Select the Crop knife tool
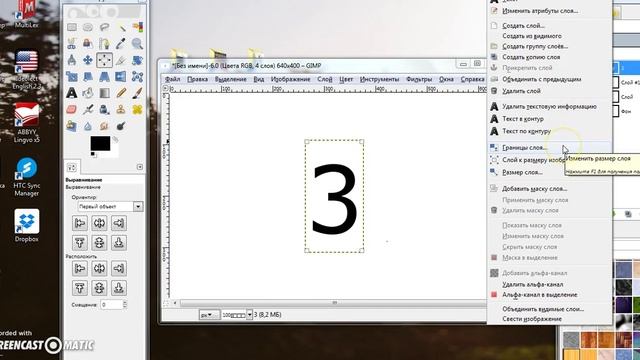640x360 pixels. tap(121, 60)
